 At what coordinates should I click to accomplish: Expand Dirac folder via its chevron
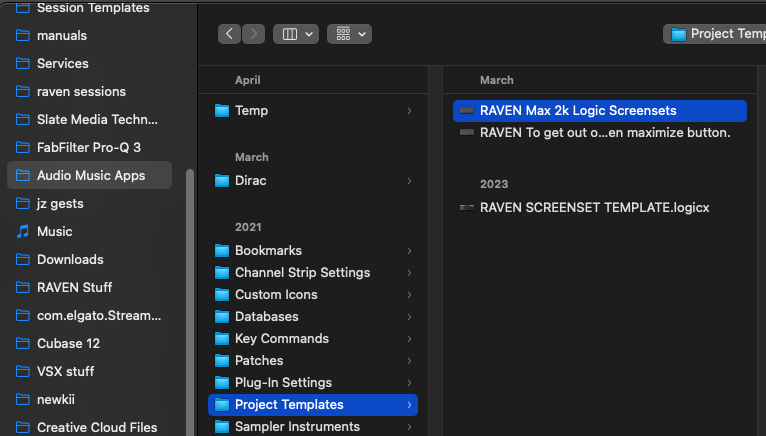(x=409, y=181)
